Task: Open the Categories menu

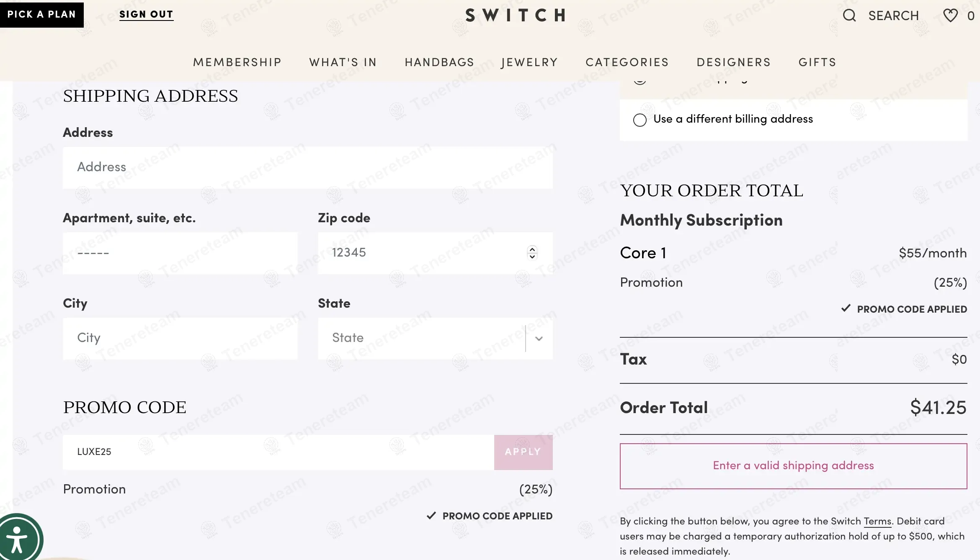Action: point(627,62)
